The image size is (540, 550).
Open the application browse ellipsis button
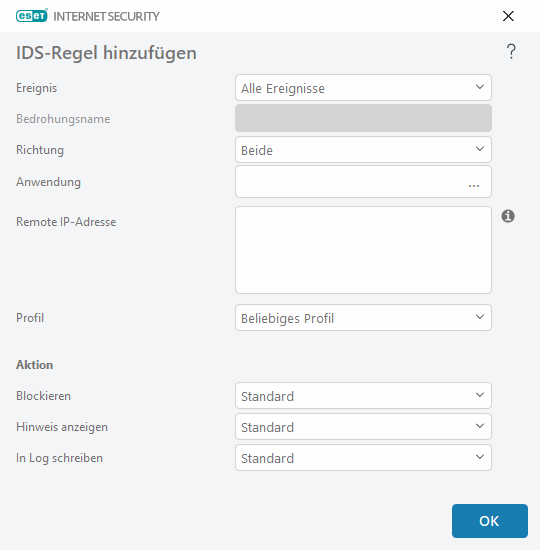point(474,185)
